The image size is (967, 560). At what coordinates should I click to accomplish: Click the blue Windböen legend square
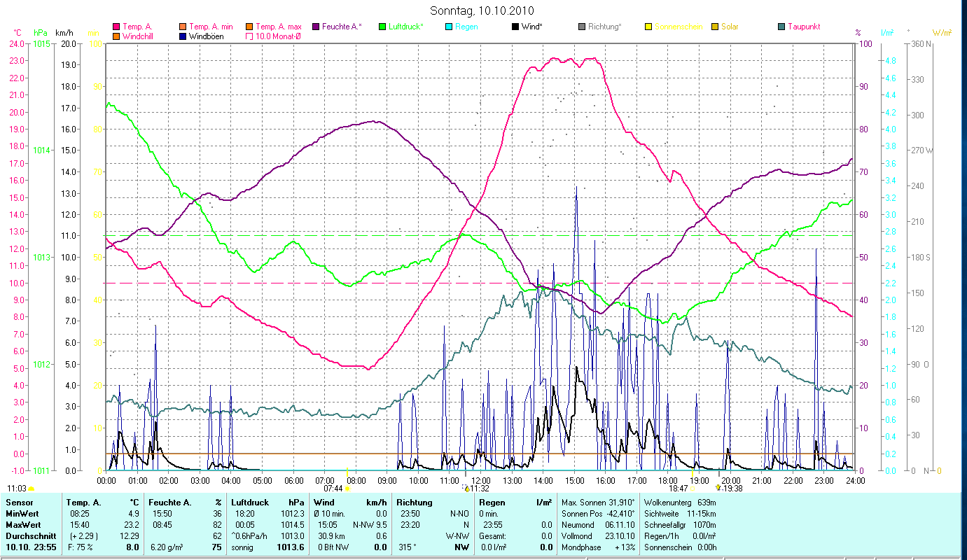tap(182, 36)
